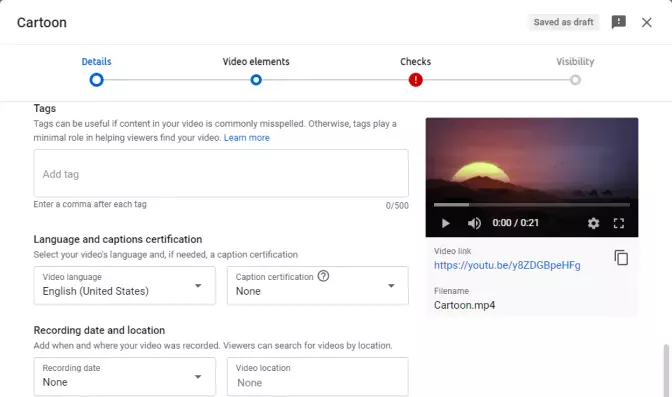The width and height of the screenshot is (672, 397).
Task: Click the send feedback icon
Action: [618, 22]
